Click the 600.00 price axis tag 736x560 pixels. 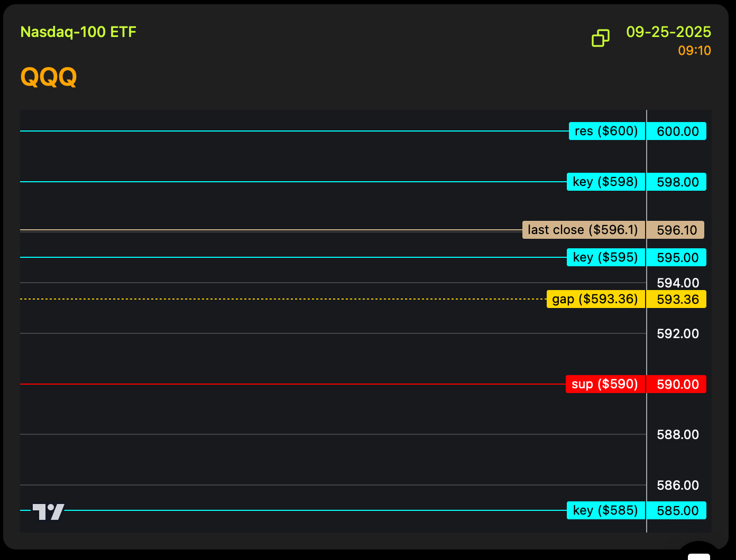(x=677, y=131)
